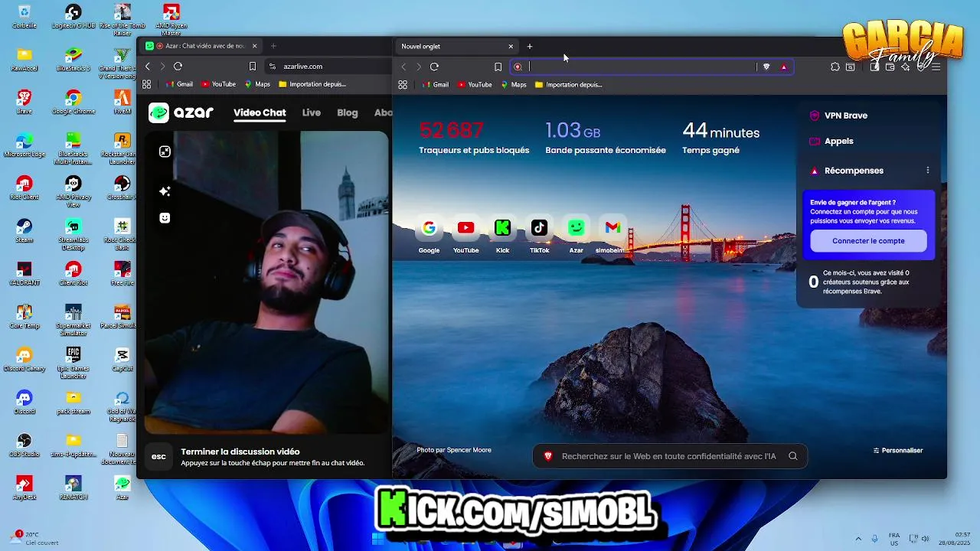Open the pack stream folder on desktop
The width and height of the screenshot is (980, 551).
pyautogui.click(x=73, y=402)
